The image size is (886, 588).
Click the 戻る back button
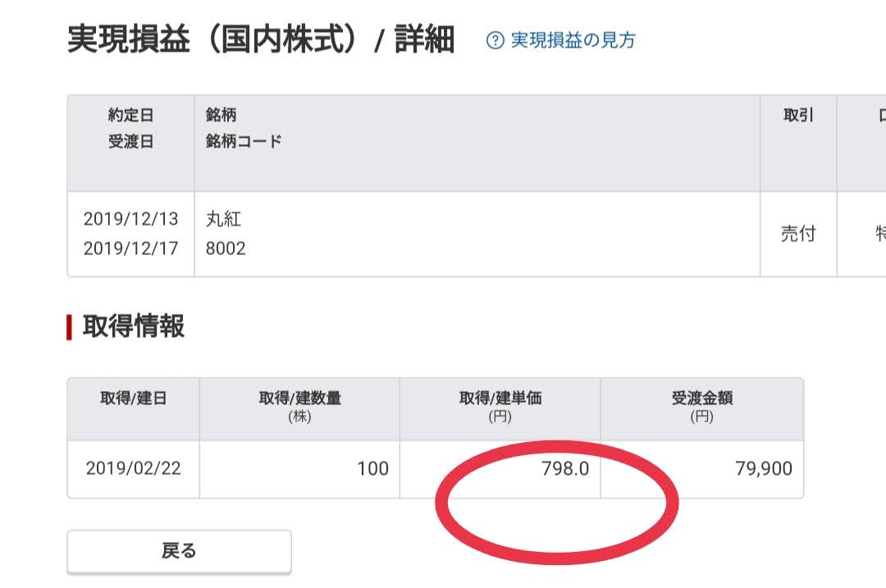pos(179,551)
